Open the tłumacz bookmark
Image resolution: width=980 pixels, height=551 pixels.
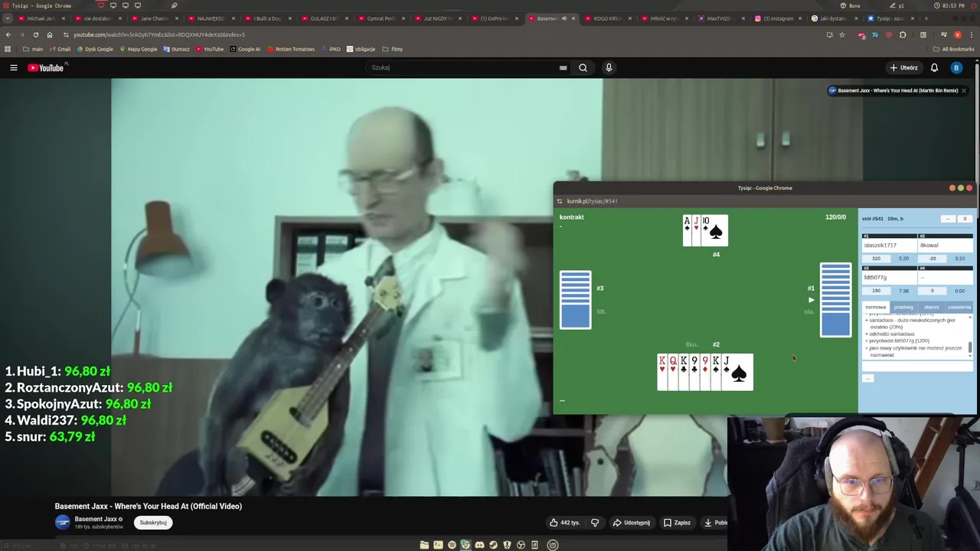click(176, 49)
